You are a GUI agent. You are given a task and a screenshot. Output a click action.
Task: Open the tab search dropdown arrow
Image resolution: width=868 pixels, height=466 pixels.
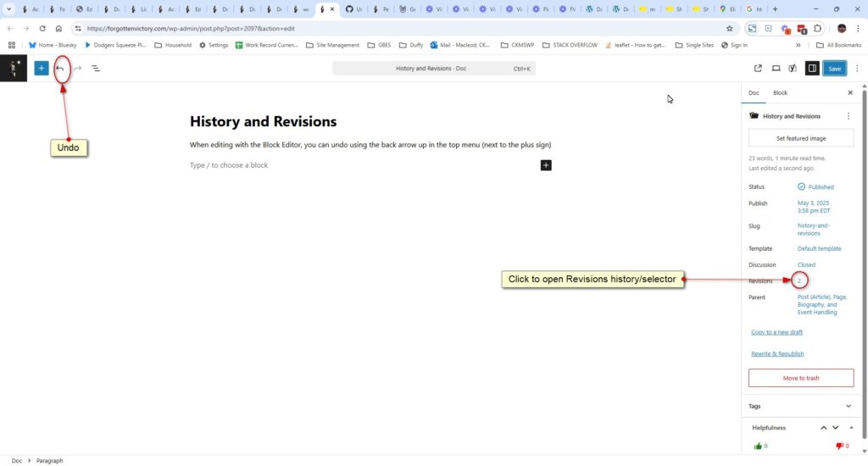pos(8,8)
